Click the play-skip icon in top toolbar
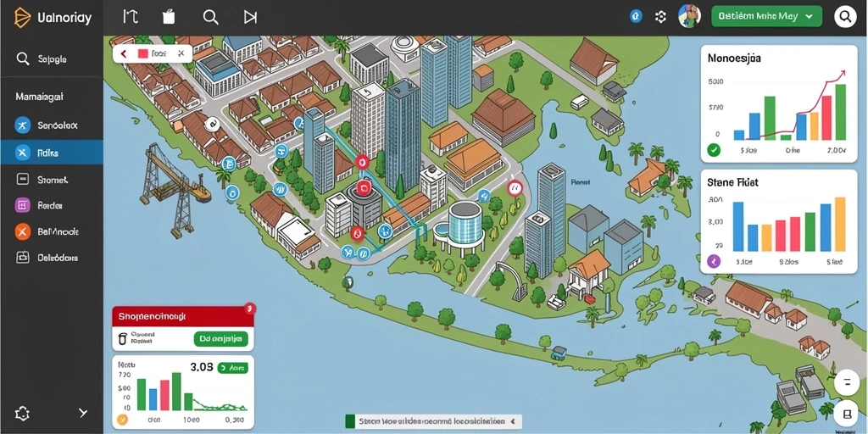 click(x=250, y=17)
